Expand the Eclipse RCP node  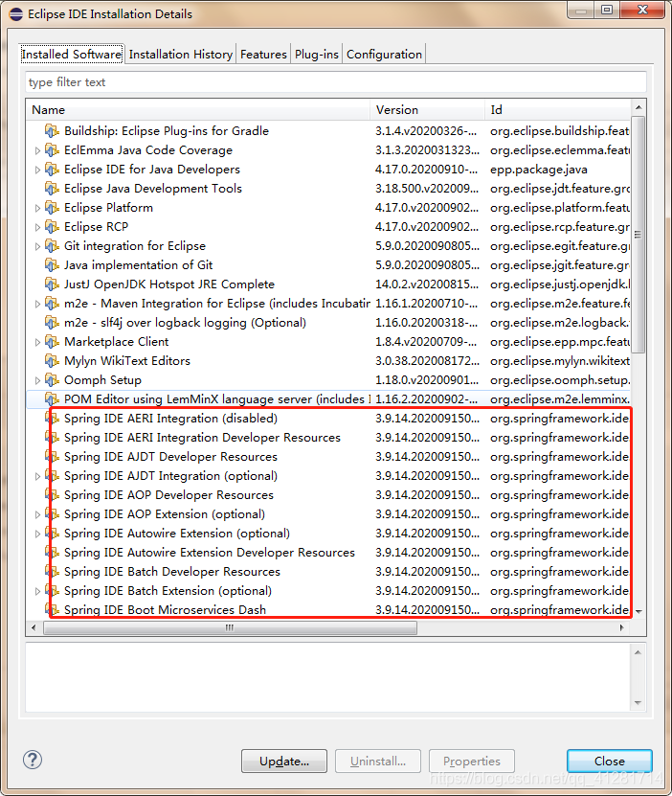(x=37, y=227)
